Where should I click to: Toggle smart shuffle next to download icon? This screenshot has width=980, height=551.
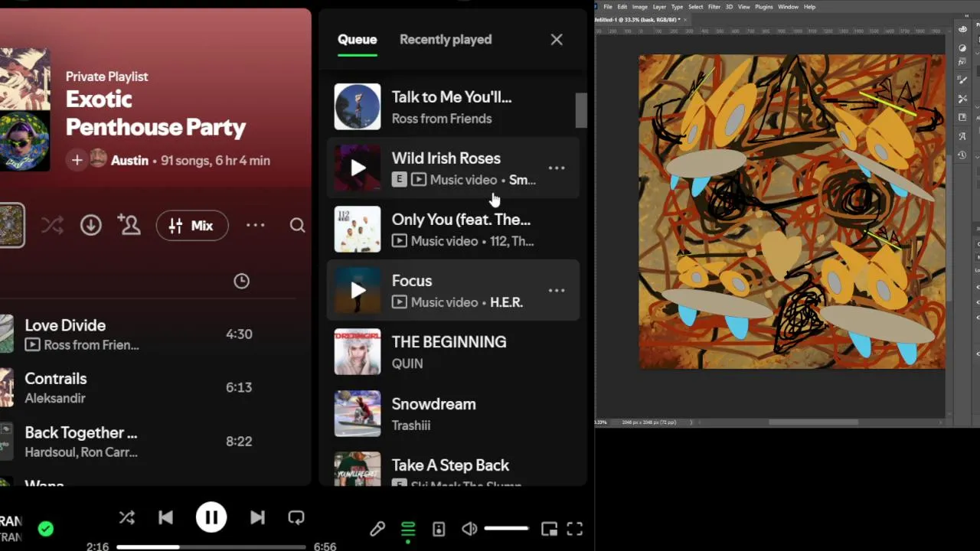pos(53,225)
